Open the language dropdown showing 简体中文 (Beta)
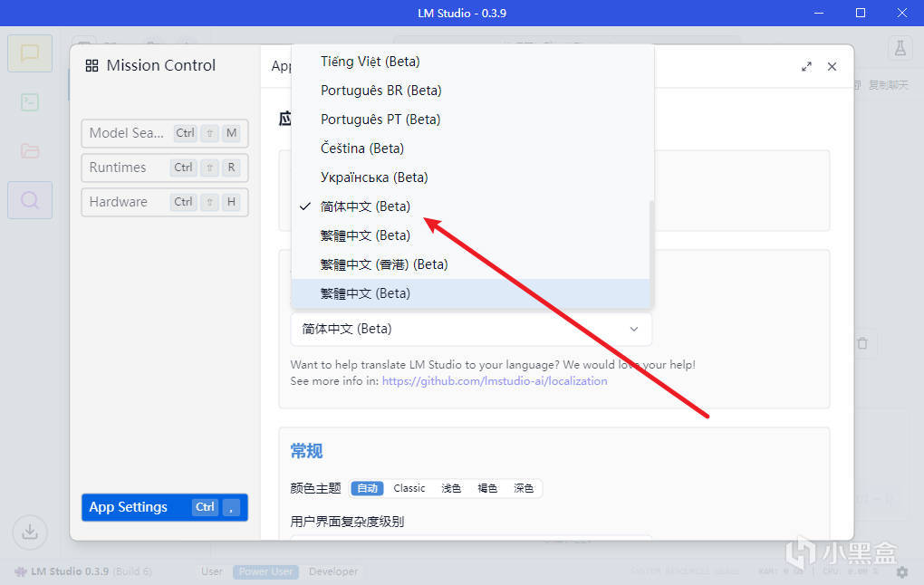Viewport: 924px width, 585px height. click(x=471, y=329)
